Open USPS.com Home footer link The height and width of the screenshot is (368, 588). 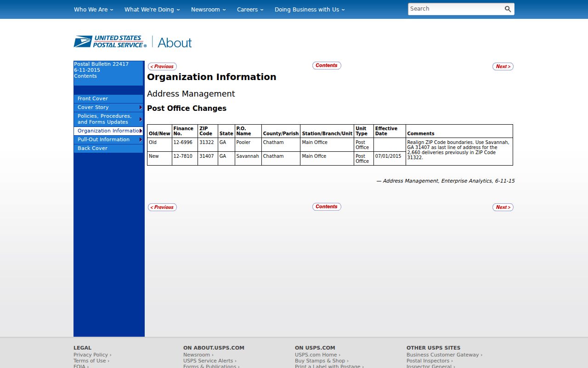pos(317,355)
